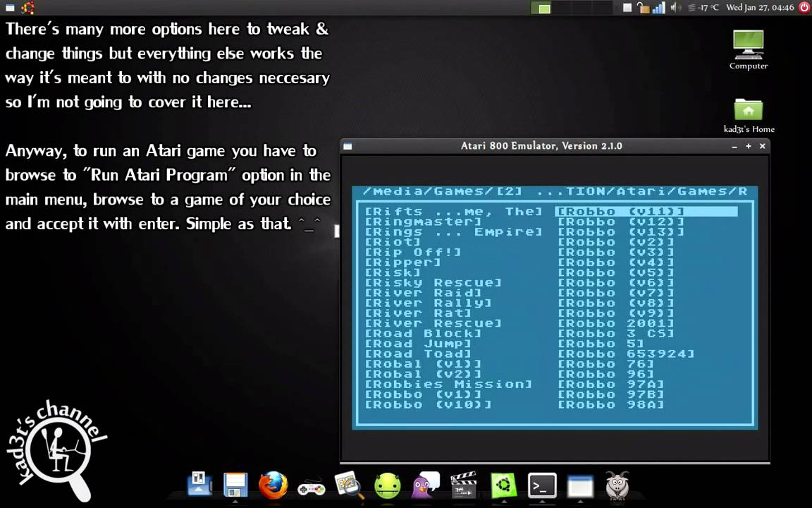The width and height of the screenshot is (812, 508).
Task: Select [River Rat] in the file list
Action: pyautogui.click(x=418, y=313)
